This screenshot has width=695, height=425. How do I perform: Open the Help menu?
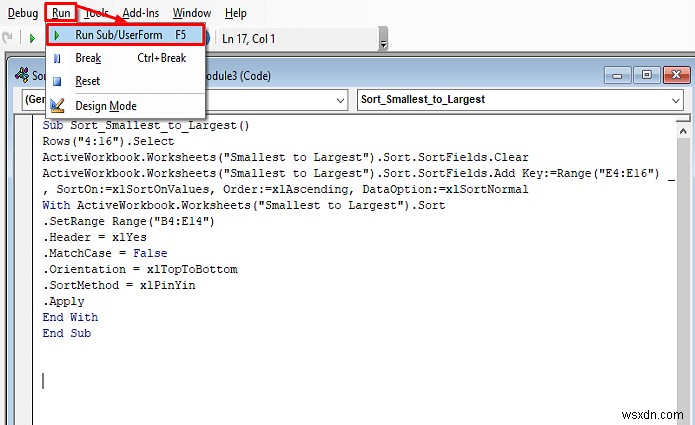235,13
